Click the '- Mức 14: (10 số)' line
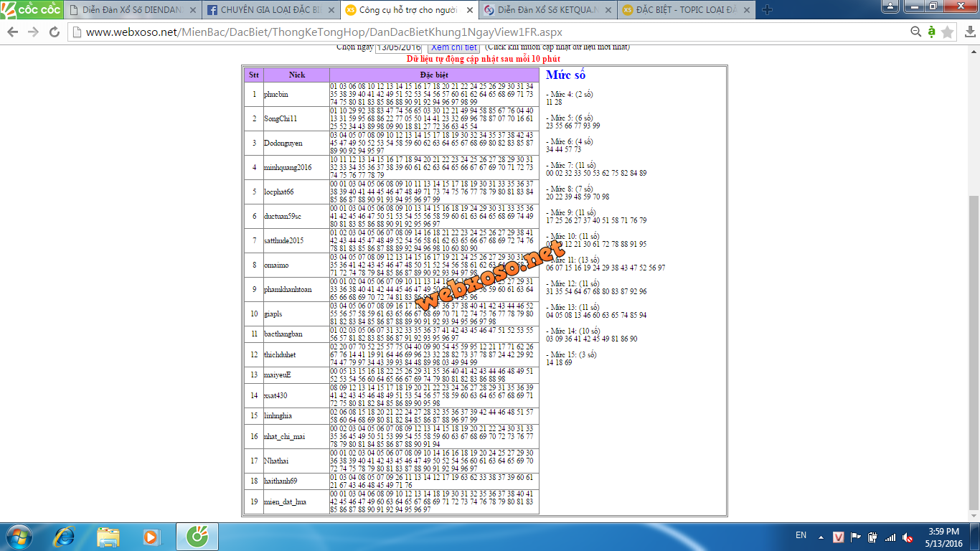980x551 pixels. click(573, 331)
